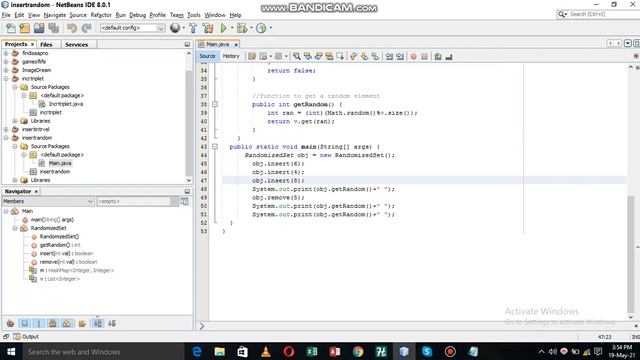Toggle Show Inner Classes filter in Navigator
Screen dimensions: 640x360
click(67, 323)
